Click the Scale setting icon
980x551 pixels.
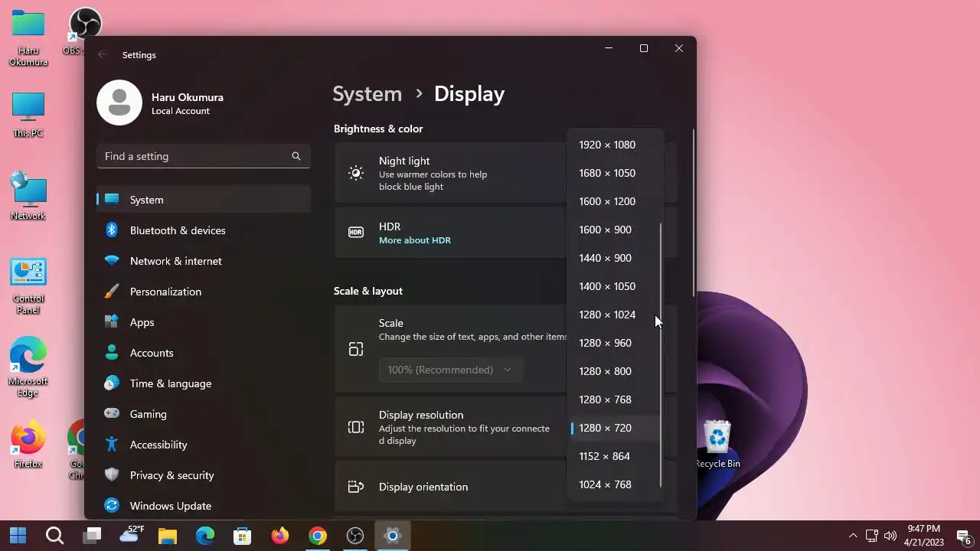tap(356, 349)
